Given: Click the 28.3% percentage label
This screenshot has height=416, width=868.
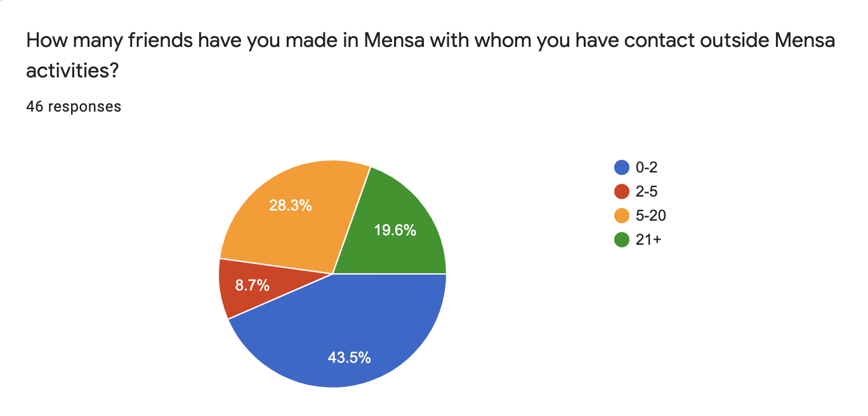Looking at the screenshot, I should pos(290,205).
